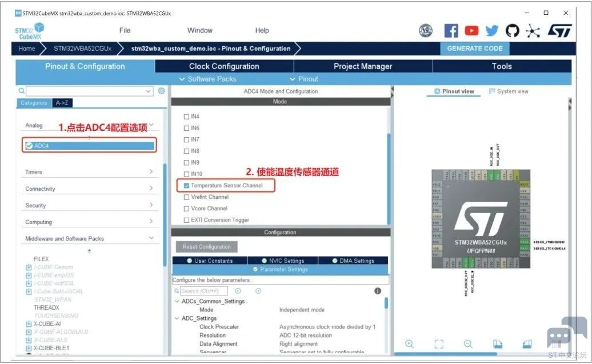The image size is (592, 364).
Task: Select ADC4 in the Analog list
Action: click(x=89, y=145)
